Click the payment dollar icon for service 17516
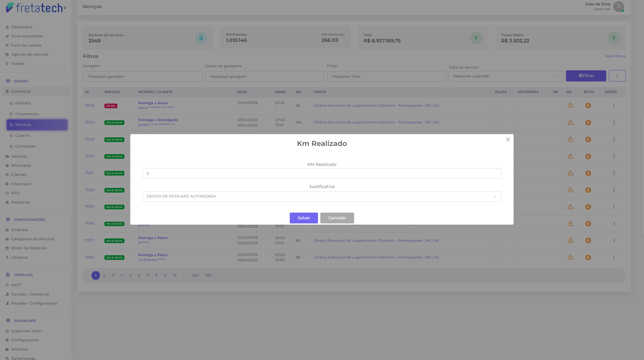Screen dimensions: 644x360 (588, 257)
